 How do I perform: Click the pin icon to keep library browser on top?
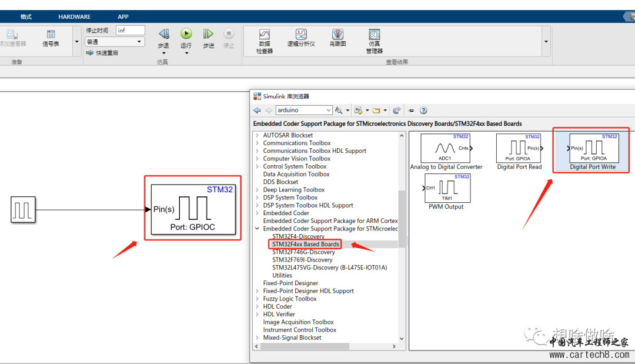[x=411, y=110]
